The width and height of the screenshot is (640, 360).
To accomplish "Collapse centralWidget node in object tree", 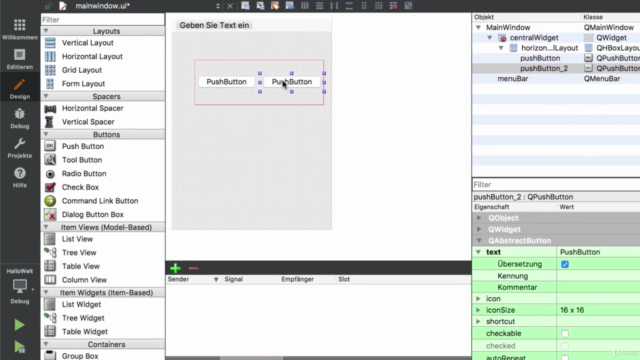I will point(490,38).
